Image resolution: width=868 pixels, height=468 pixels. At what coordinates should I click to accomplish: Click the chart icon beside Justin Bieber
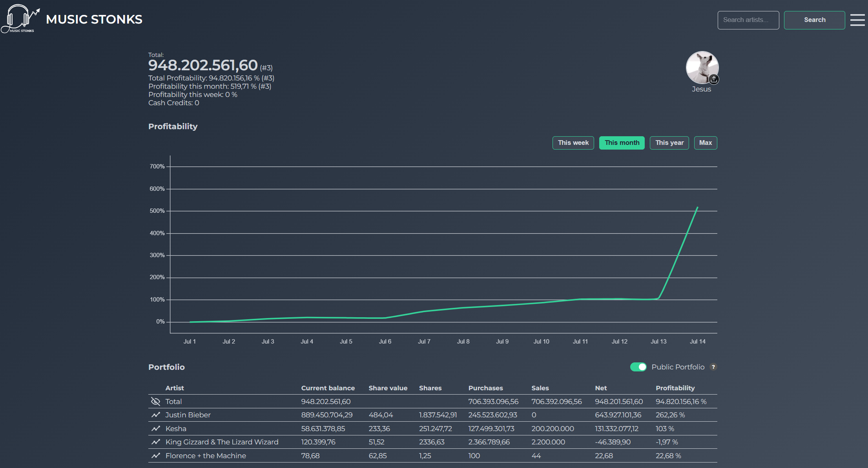click(x=156, y=415)
